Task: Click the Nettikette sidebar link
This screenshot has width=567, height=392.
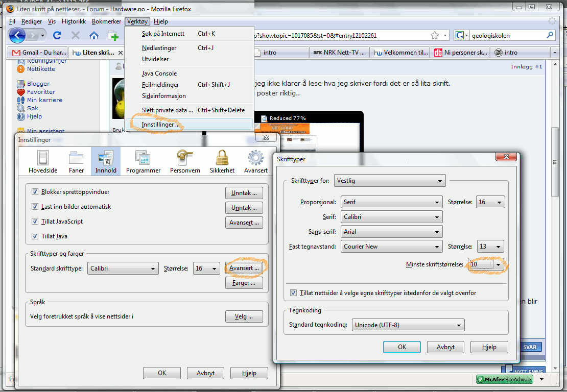Action: tap(41, 68)
